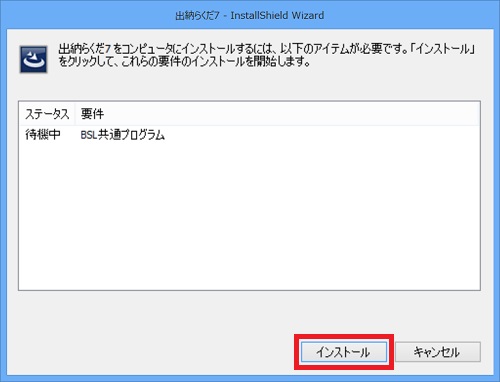The image size is (500, 382).
Task: Click the blue bottom window border
Action: point(250,378)
